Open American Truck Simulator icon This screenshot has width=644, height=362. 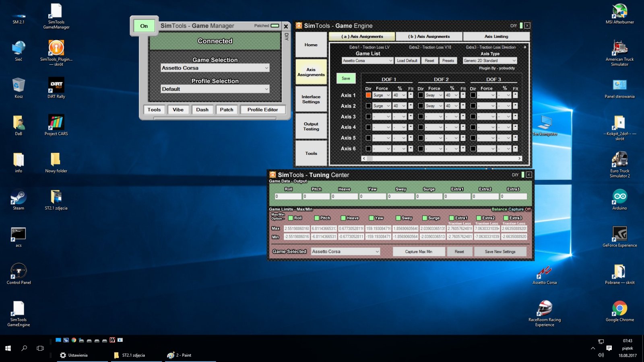(619, 53)
